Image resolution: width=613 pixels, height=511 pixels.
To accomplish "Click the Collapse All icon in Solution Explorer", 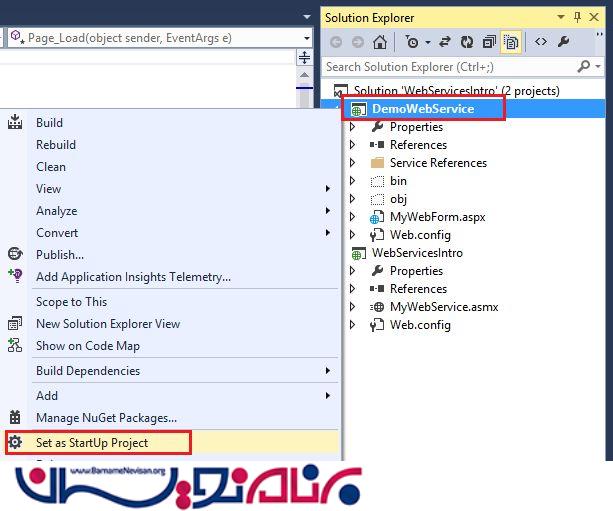I will 489,42.
